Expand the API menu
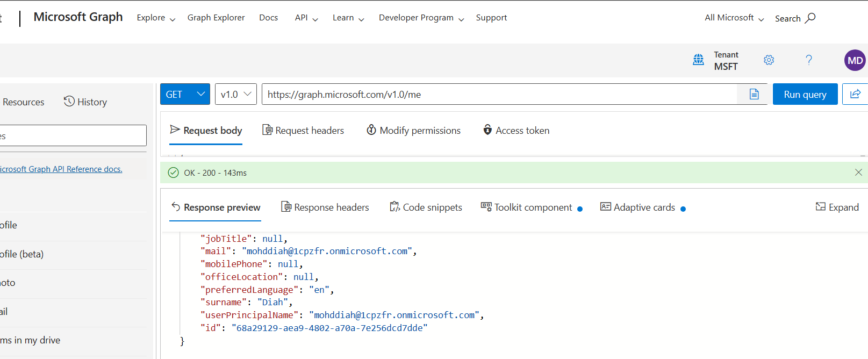This screenshot has width=868, height=359. pos(306,18)
